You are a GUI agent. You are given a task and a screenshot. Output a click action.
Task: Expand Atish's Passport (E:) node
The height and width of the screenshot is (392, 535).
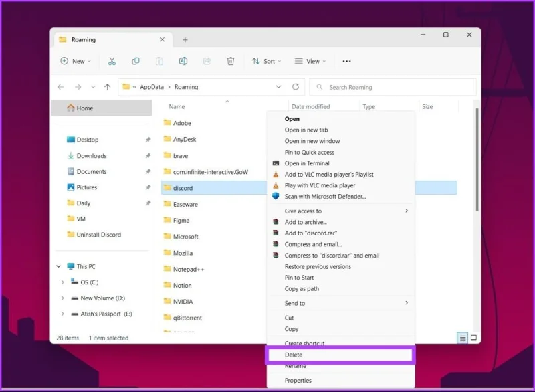click(x=62, y=314)
